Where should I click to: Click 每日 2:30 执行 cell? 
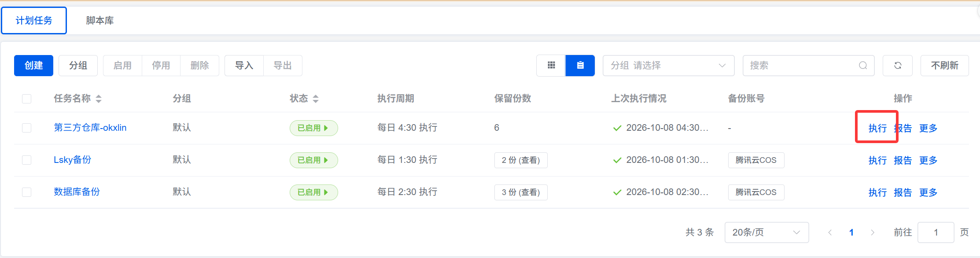tap(407, 192)
